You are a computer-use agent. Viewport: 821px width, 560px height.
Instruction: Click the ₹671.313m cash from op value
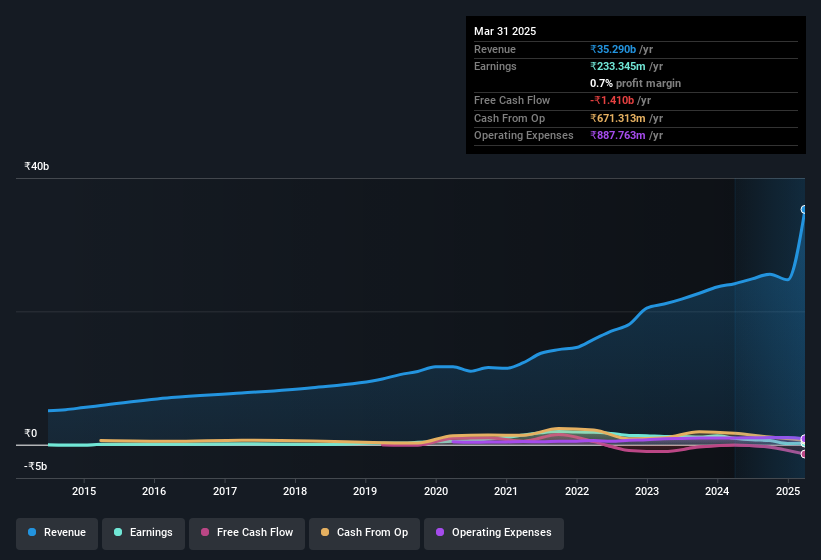(617, 118)
